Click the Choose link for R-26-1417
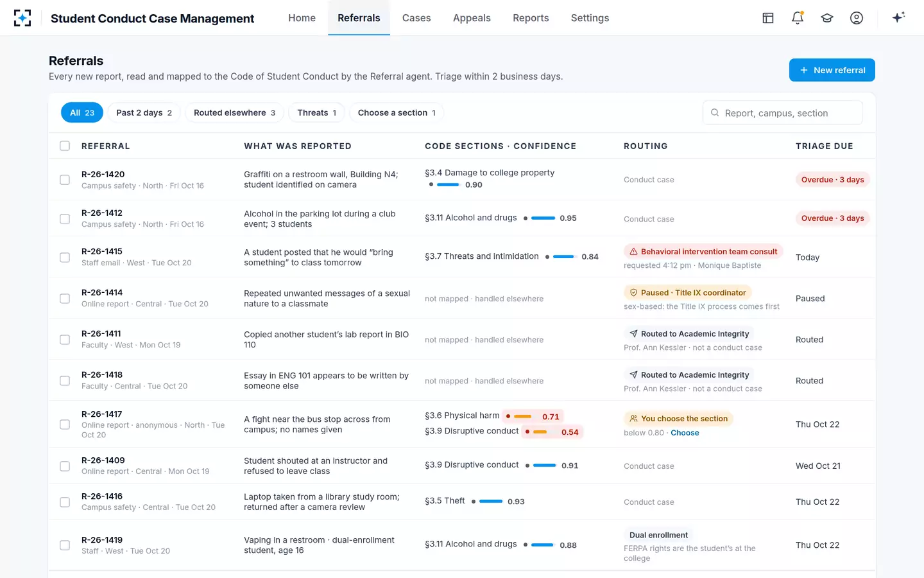The width and height of the screenshot is (924, 578). [x=685, y=433]
